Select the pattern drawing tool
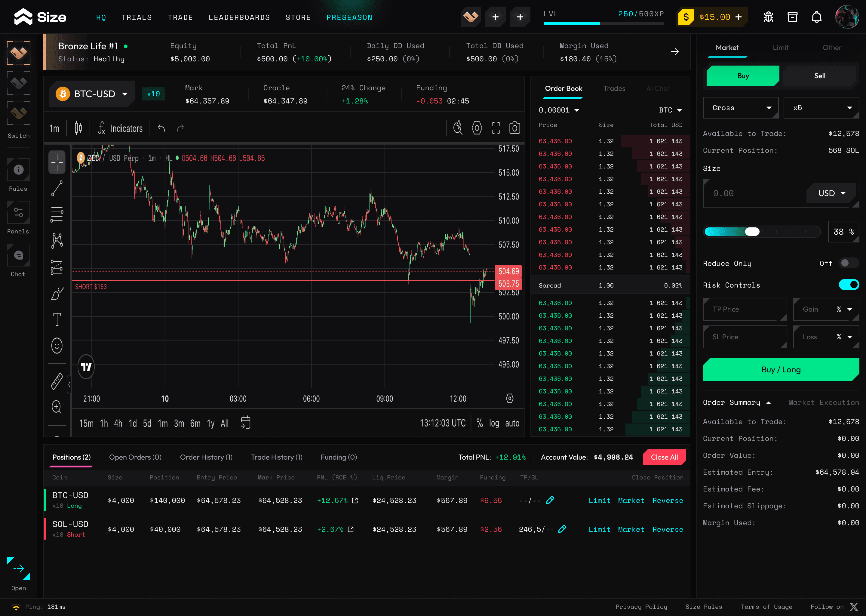The width and height of the screenshot is (866, 616). point(57,241)
